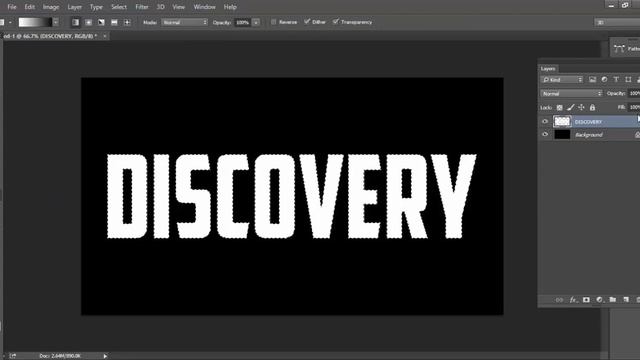The width and height of the screenshot is (640, 360).
Task: Toggle the Dither checkbox
Action: click(x=307, y=22)
